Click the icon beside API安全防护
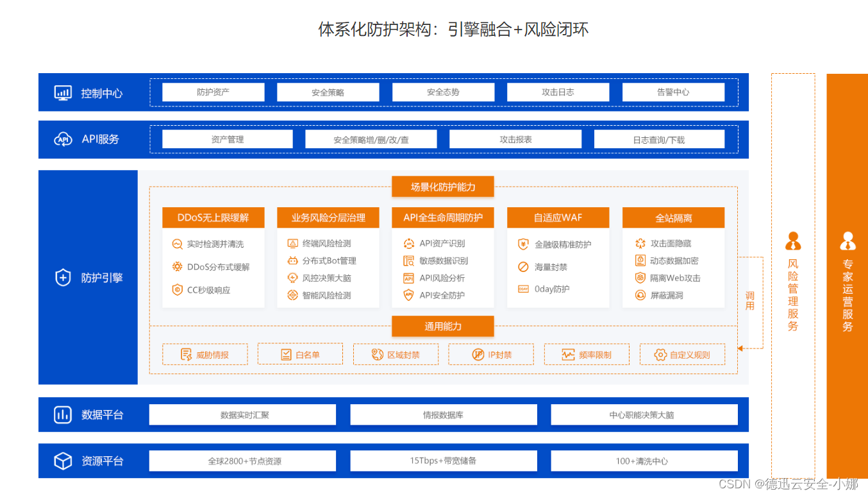This screenshot has height=496, width=868. (x=408, y=295)
